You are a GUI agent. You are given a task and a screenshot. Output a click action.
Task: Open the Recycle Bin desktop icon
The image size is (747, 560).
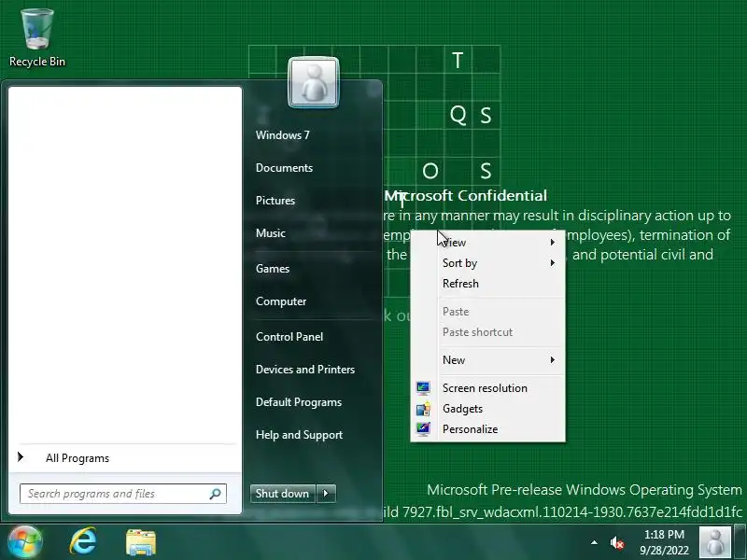pos(37,37)
